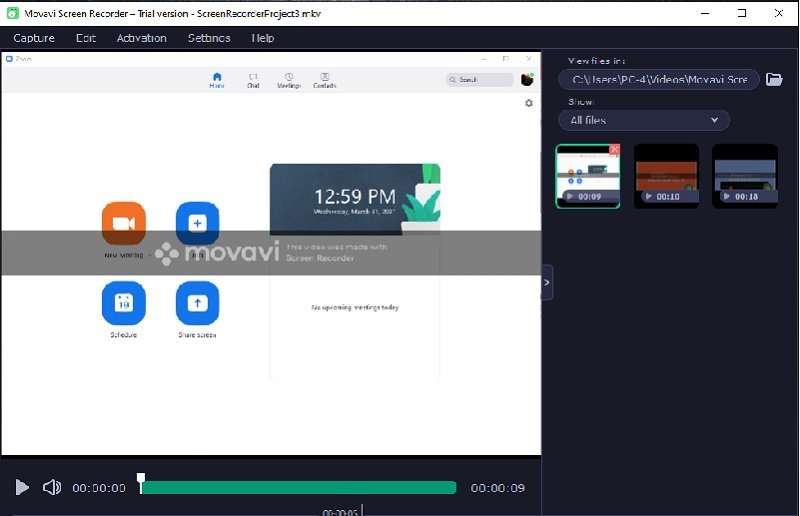The height and width of the screenshot is (516, 800).
Task: Collapse the file panel with the side arrow
Action: pyautogui.click(x=546, y=283)
